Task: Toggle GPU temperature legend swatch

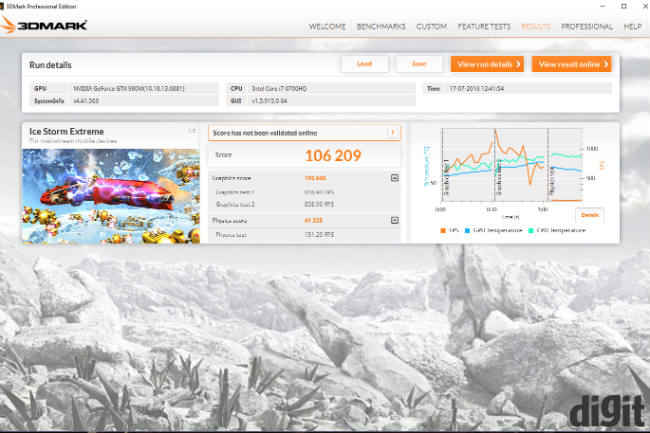Action: [x=467, y=230]
